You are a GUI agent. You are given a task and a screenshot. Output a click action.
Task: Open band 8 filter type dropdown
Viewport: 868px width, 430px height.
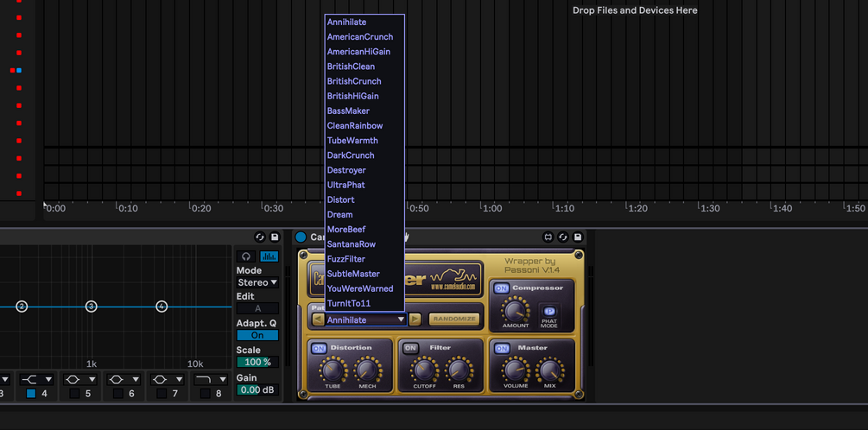pos(211,380)
